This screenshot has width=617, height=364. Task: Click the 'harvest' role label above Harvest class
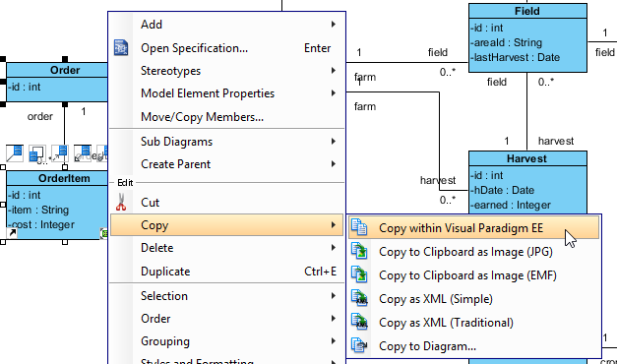[x=556, y=141]
